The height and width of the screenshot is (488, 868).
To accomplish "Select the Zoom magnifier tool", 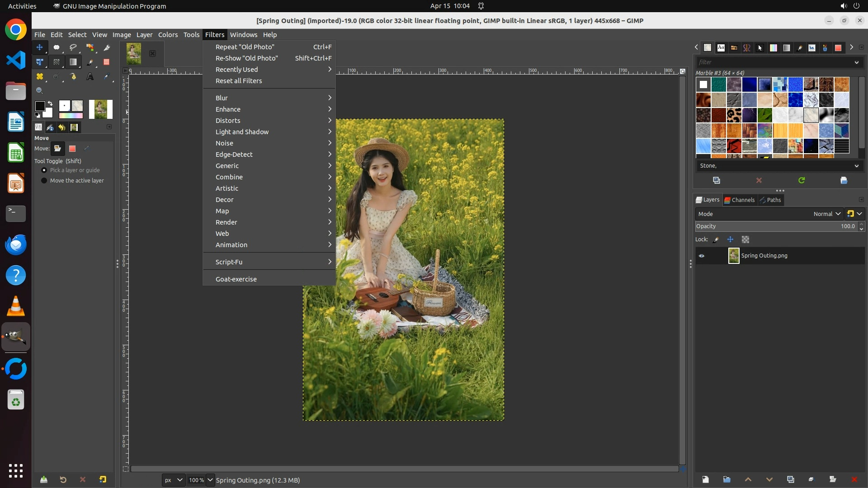I will tap(40, 91).
